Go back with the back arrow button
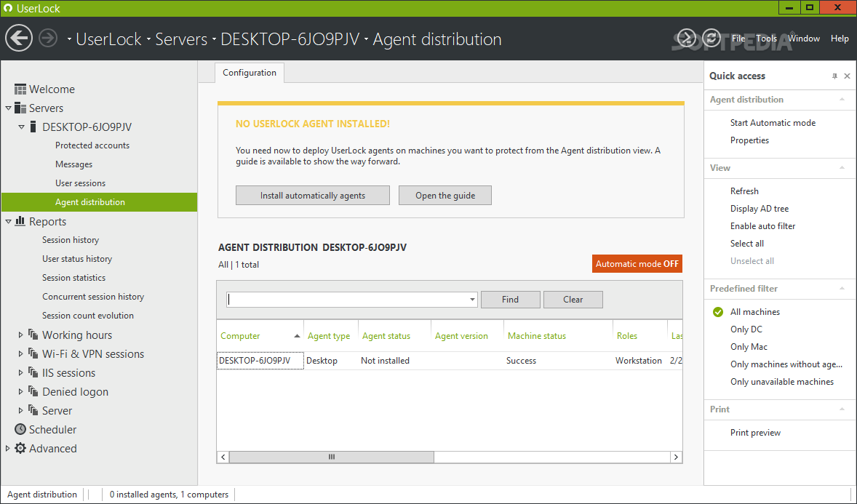 [x=19, y=39]
